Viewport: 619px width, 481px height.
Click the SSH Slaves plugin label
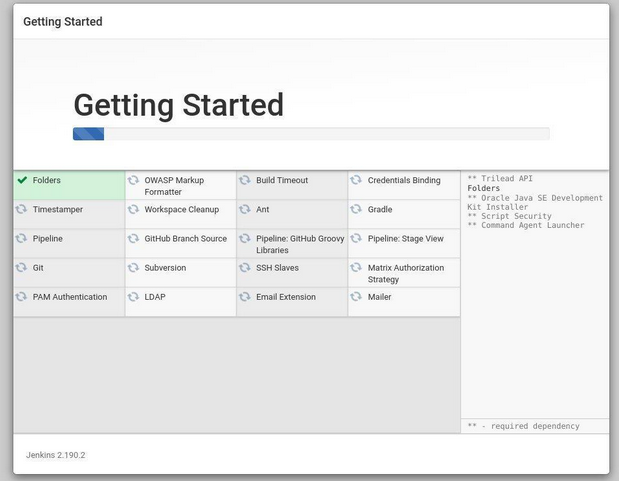click(x=277, y=268)
